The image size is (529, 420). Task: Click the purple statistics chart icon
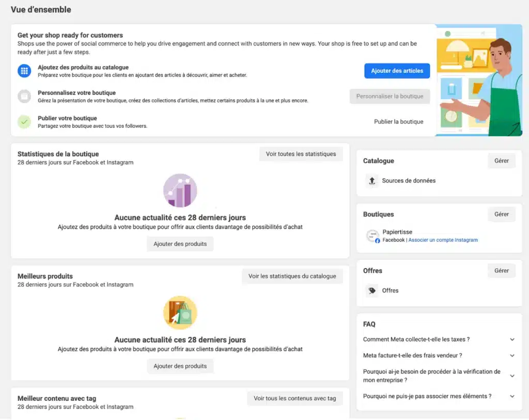(180, 190)
